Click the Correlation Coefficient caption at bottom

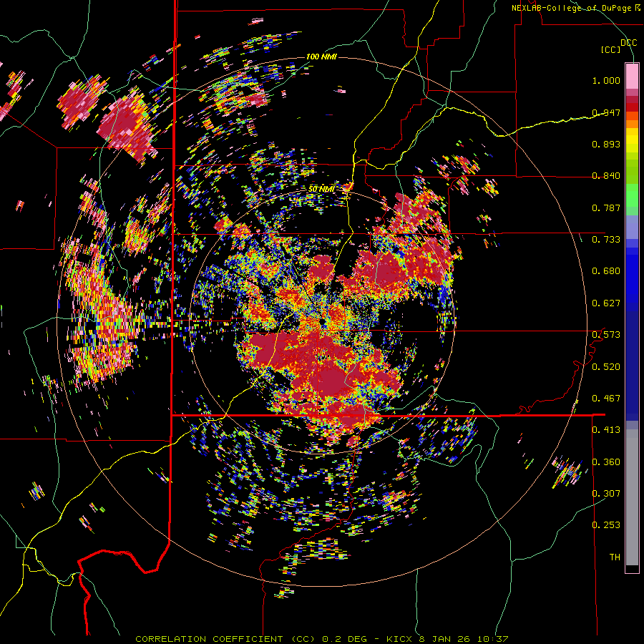321,639
